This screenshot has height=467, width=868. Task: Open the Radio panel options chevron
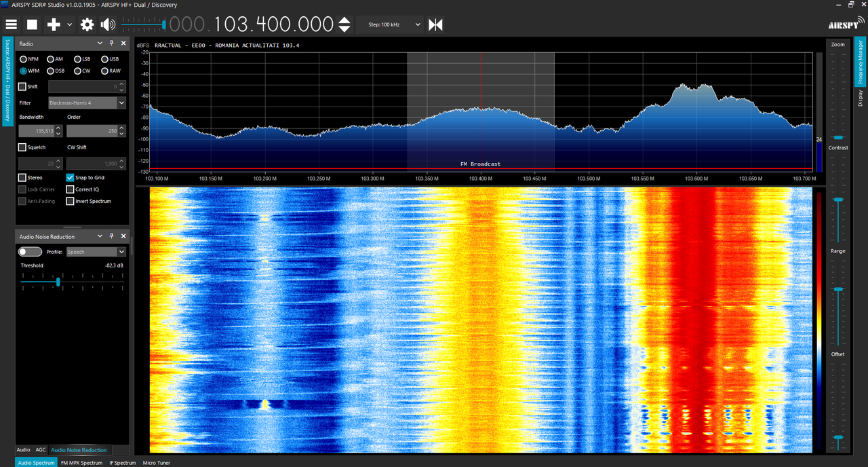click(100, 43)
